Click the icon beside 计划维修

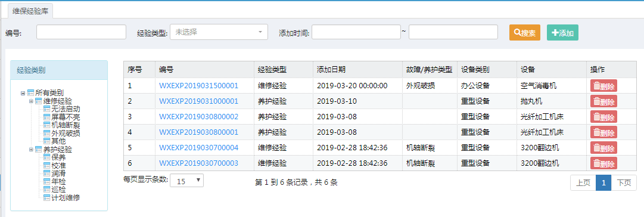[46, 197]
